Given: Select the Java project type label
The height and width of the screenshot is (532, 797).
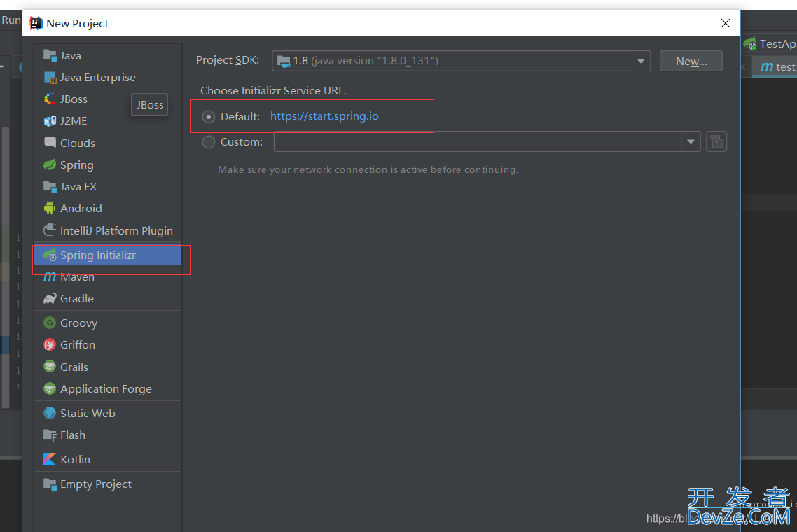Looking at the screenshot, I should click(x=71, y=56).
